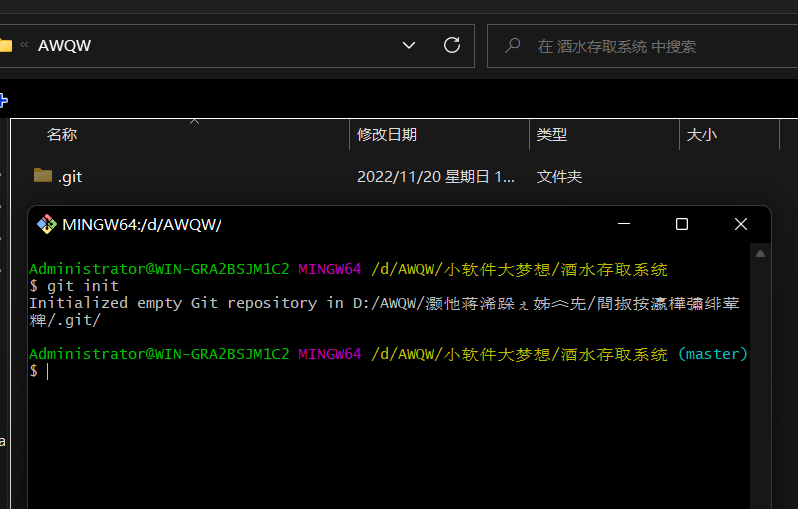Maximize the MINGW64 terminal window
This screenshot has width=798, height=509.
click(682, 224)
